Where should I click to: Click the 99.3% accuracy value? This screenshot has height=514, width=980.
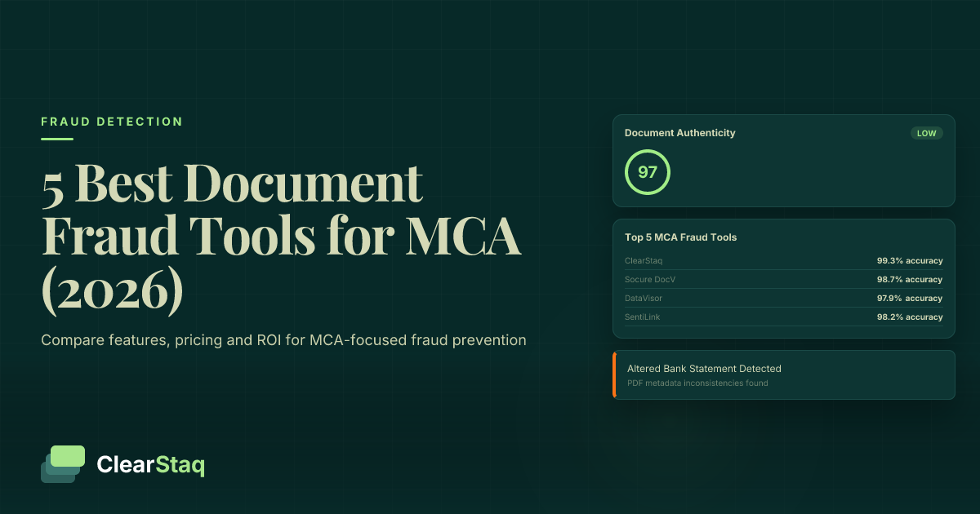click(910, 261)
